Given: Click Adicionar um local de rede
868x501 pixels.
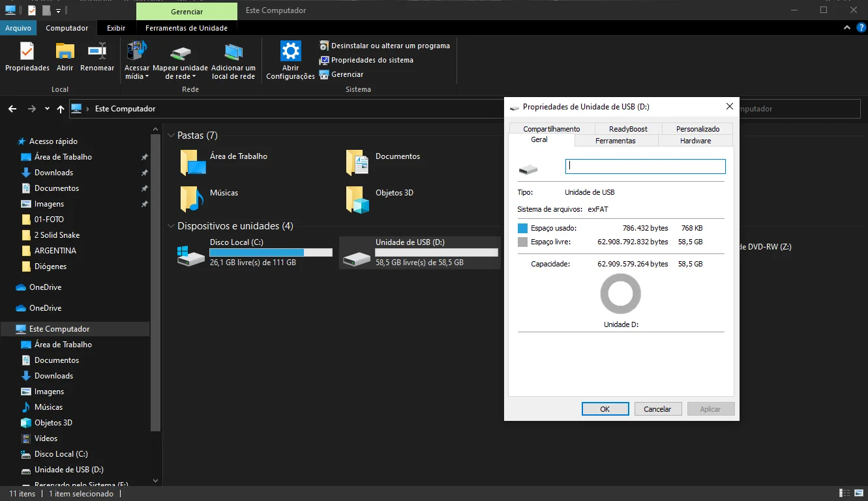Looking at the screenshot, I should (233, 62).
